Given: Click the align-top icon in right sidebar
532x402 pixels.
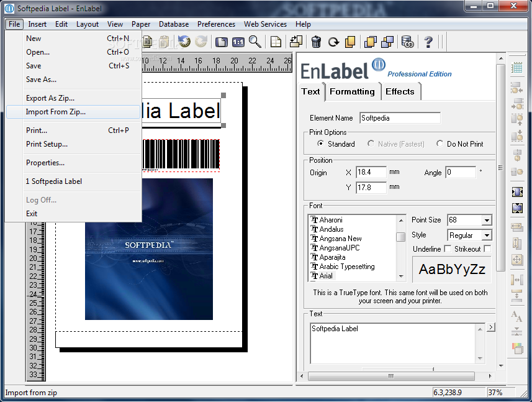Looking at the screenshot, I should coord(517,120).
